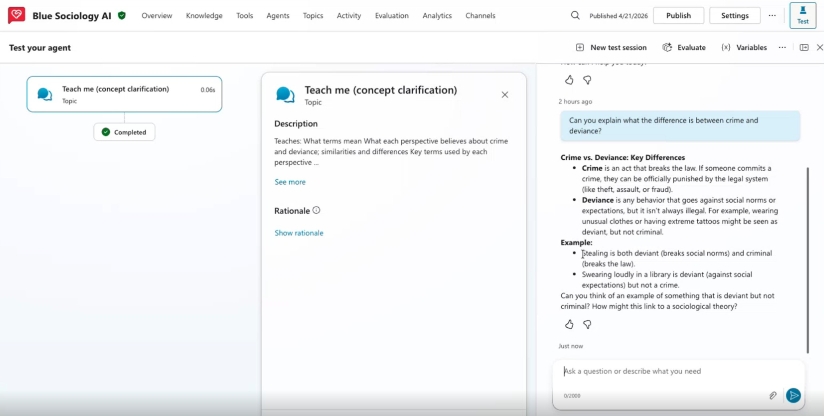Click the user question message bubble
This screenshot has width=824, height=416.
(x=679, y=126)
